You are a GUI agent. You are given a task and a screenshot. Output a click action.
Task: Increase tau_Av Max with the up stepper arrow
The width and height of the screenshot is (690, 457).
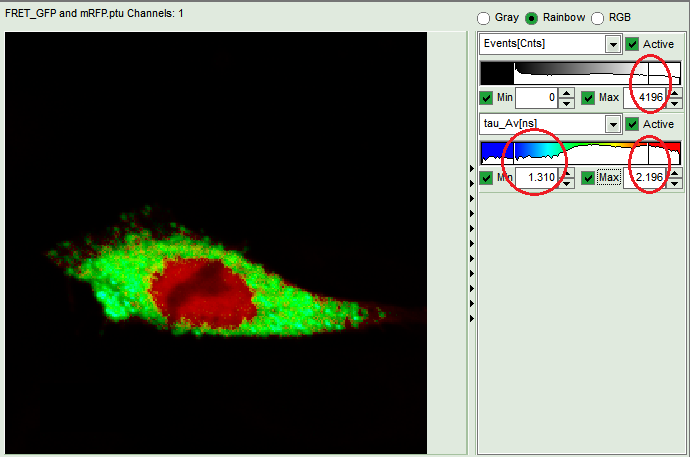click(675, 173)
